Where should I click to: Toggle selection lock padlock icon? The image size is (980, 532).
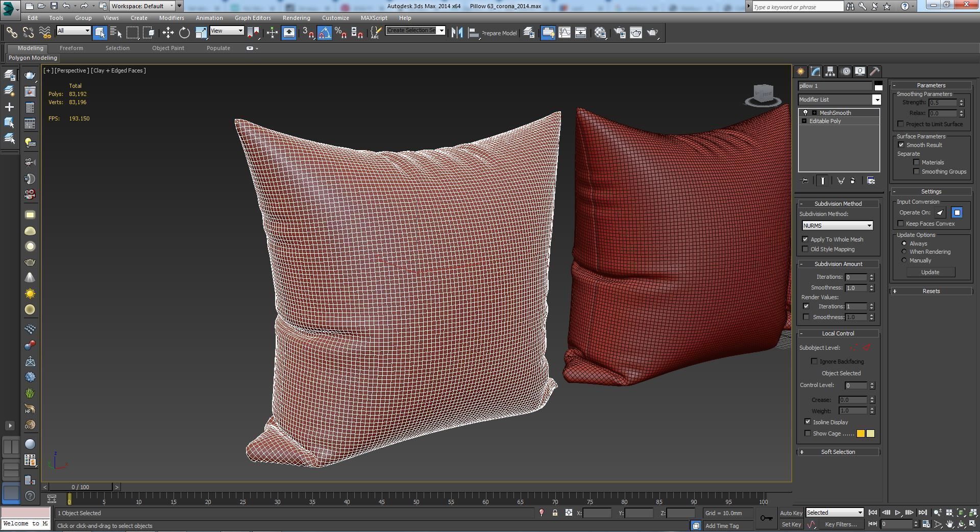pyautogui.click(x=555, y=513)
